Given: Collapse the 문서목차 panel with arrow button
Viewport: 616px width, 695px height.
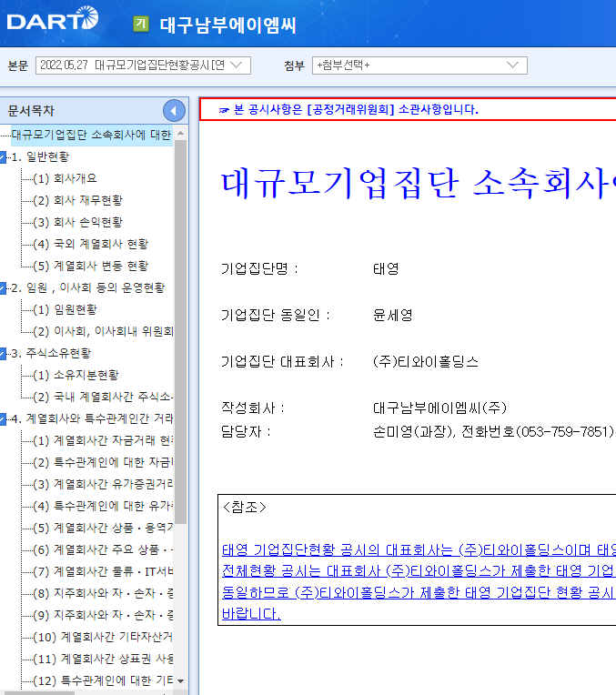Looking at the screenshot, I should (174, 111).
